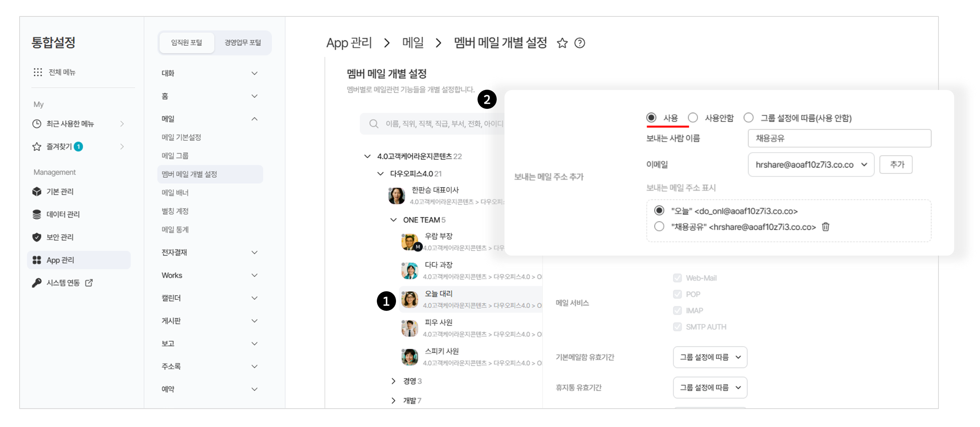Select member 피우 사원 in tree
Viewport: 980px width, 427px height.
[x=438, y=323]
